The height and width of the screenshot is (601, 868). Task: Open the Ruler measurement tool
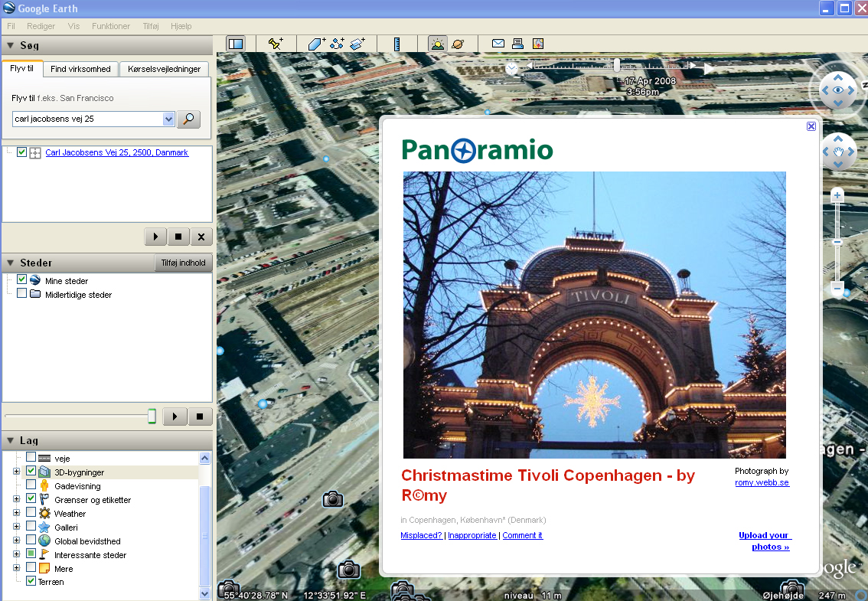click(396, 44)
